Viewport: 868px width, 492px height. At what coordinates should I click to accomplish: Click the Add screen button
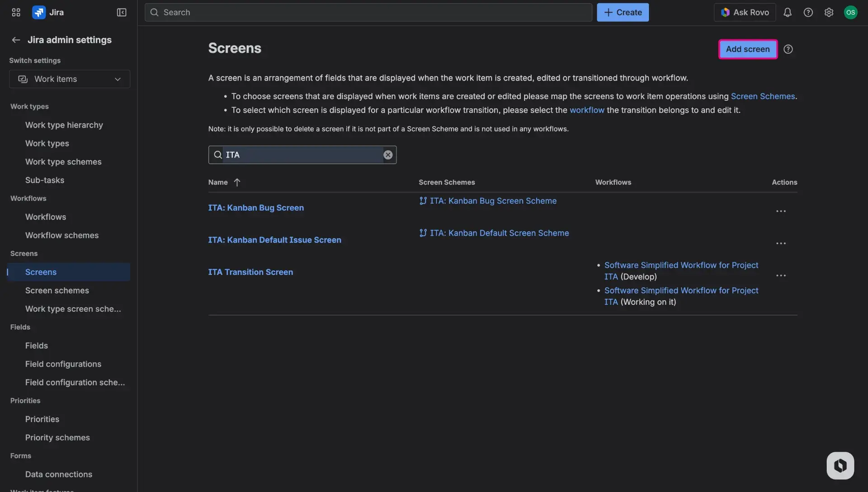point(747,49)
